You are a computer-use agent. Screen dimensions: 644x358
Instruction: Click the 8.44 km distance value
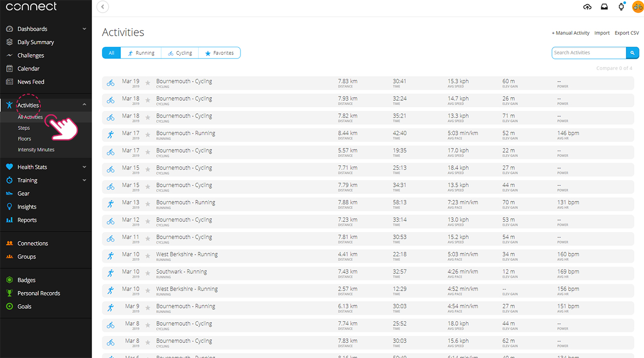tap(348, 133)
